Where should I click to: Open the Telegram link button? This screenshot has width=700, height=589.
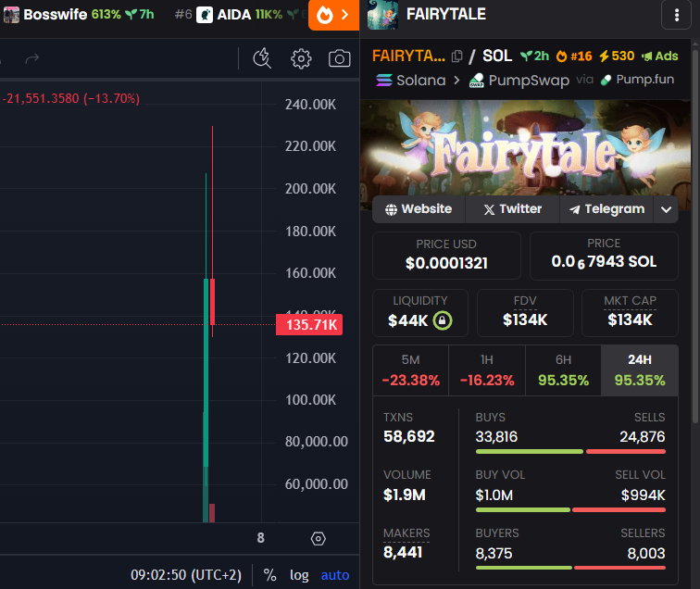[x=606, y=209]
